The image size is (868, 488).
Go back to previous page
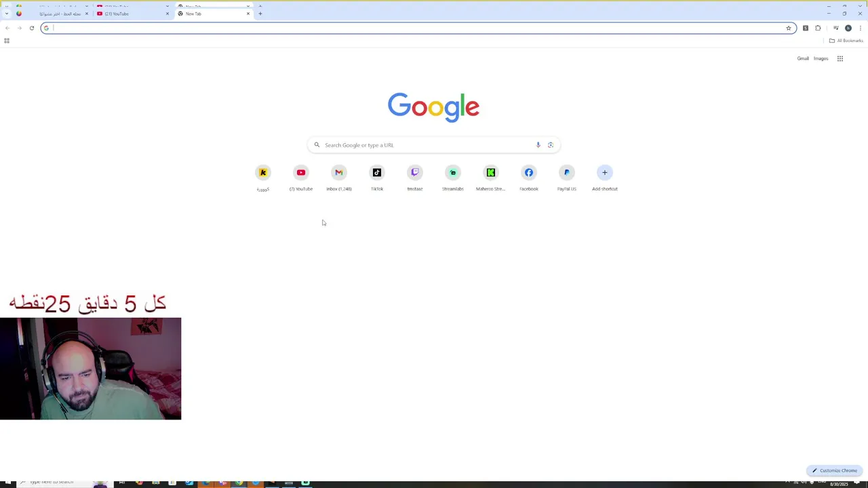[x=7, y=28]
